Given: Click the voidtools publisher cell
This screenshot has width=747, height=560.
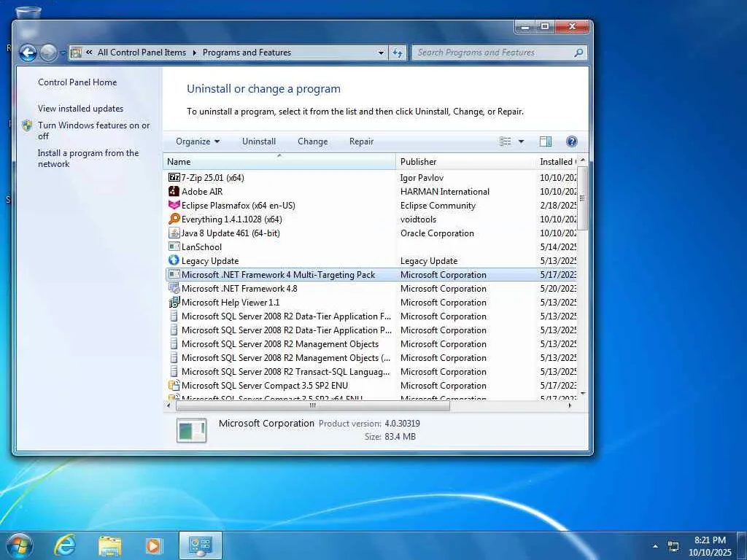Looking at the screenshot, I should click(x=418, y=219).
